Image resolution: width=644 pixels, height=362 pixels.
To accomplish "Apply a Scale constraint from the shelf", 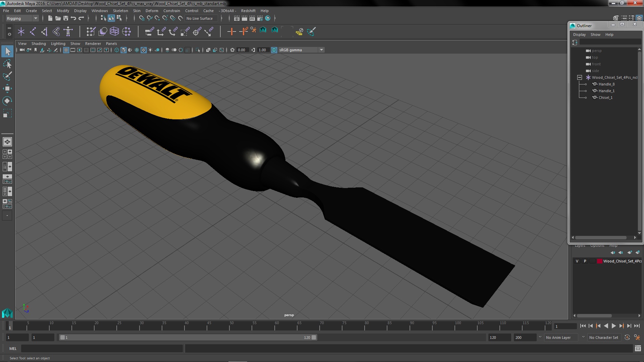I will pyautogui.click(x=185, y=32).
